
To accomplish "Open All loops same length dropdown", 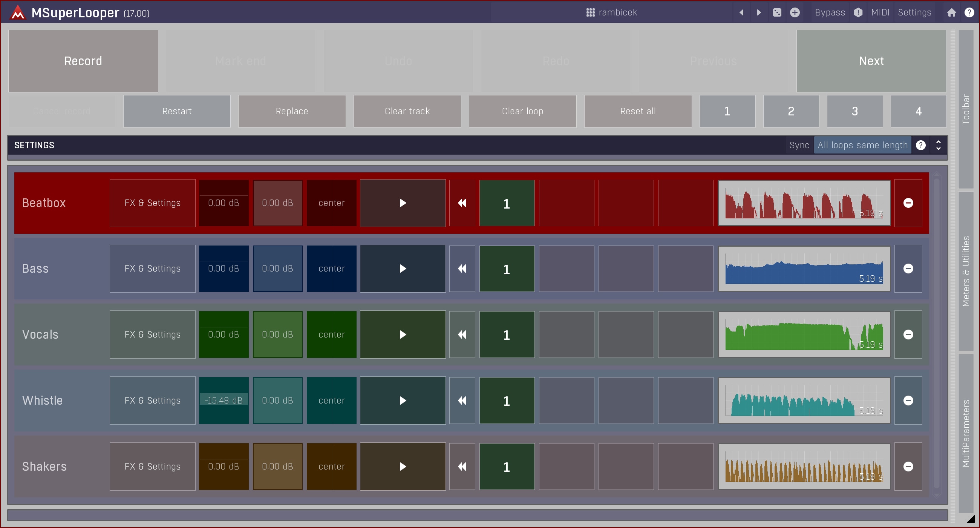I will coord(862,145).
